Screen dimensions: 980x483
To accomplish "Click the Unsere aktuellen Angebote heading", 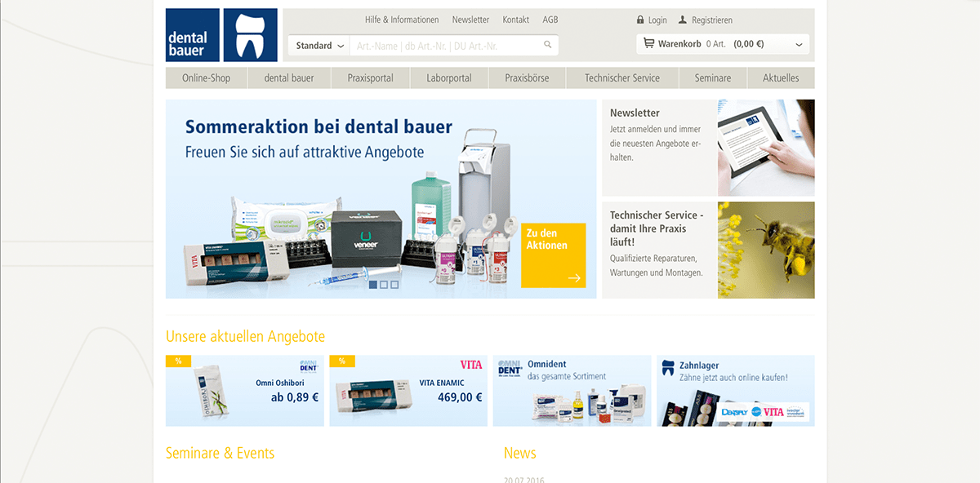I will [x=245, y=336].
